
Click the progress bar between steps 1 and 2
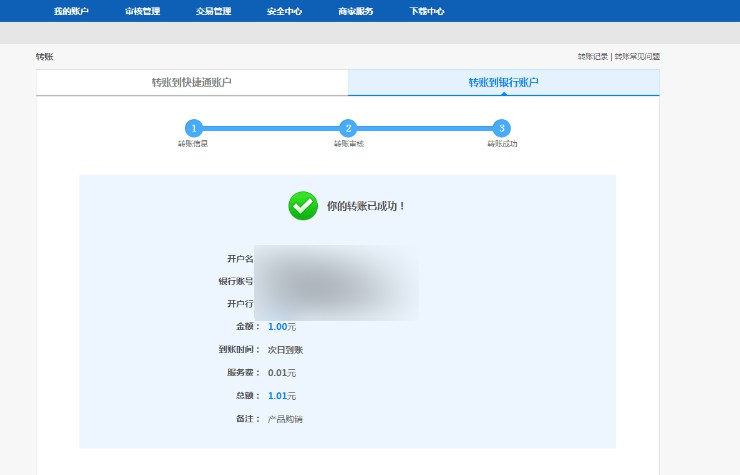(x=270, y=128)
